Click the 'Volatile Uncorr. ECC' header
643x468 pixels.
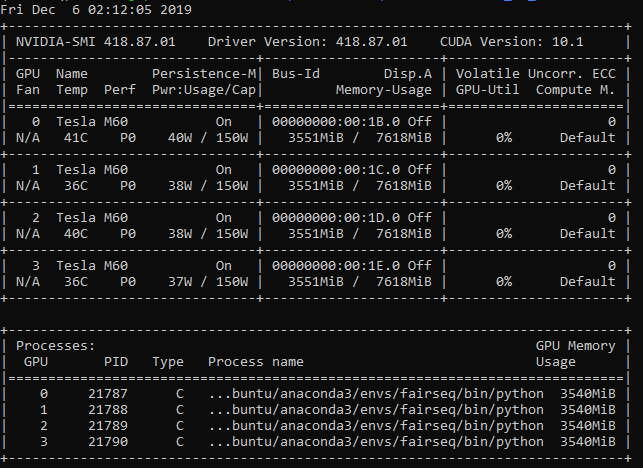[x=536, y=74]
